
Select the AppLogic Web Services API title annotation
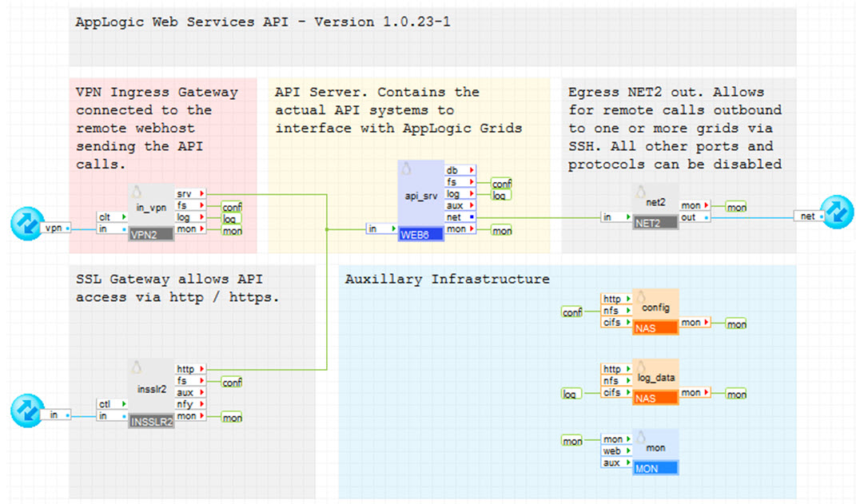263,22
